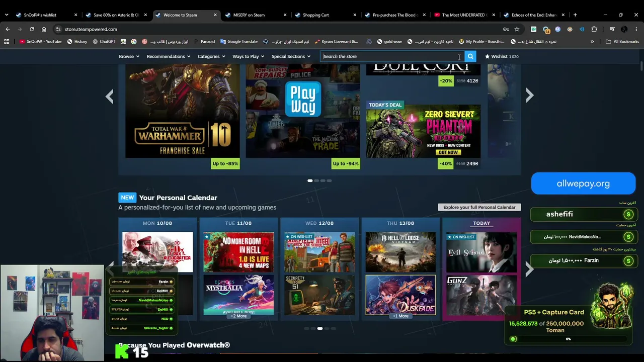Expand the Recommendations dropdown
644x362 pixels.
(169, 56)
